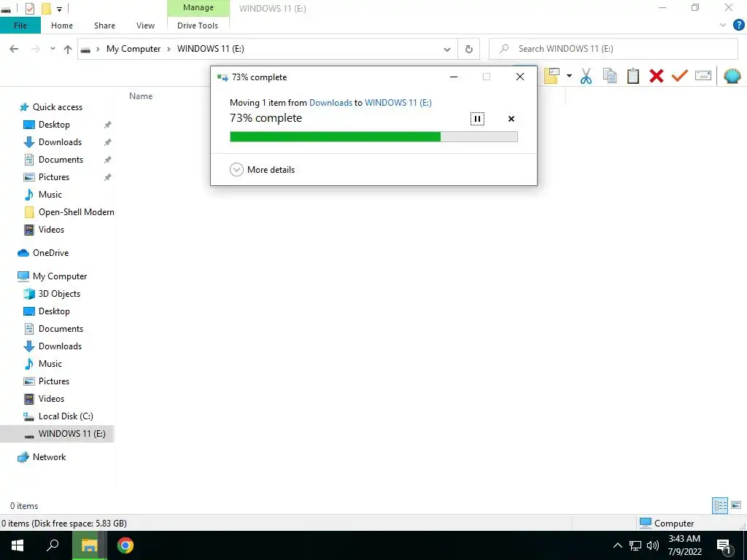Launch Google Chrome from the taskbar

(x=125, y=545)
